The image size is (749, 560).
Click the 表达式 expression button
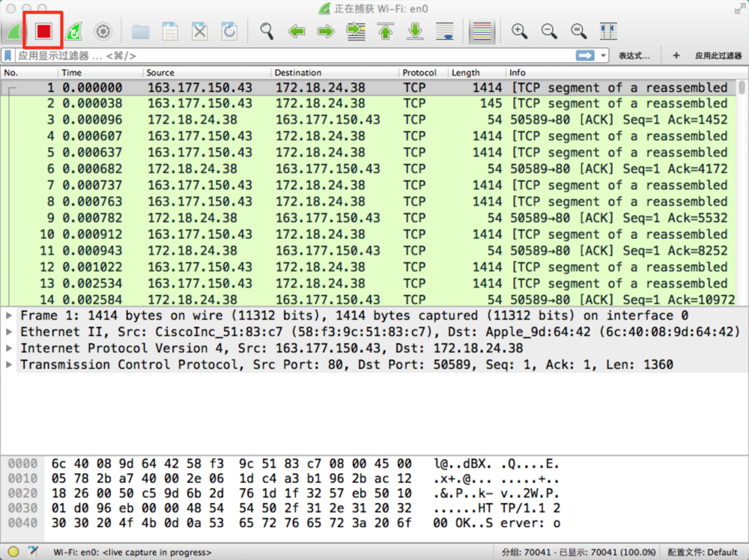[634, 56]
